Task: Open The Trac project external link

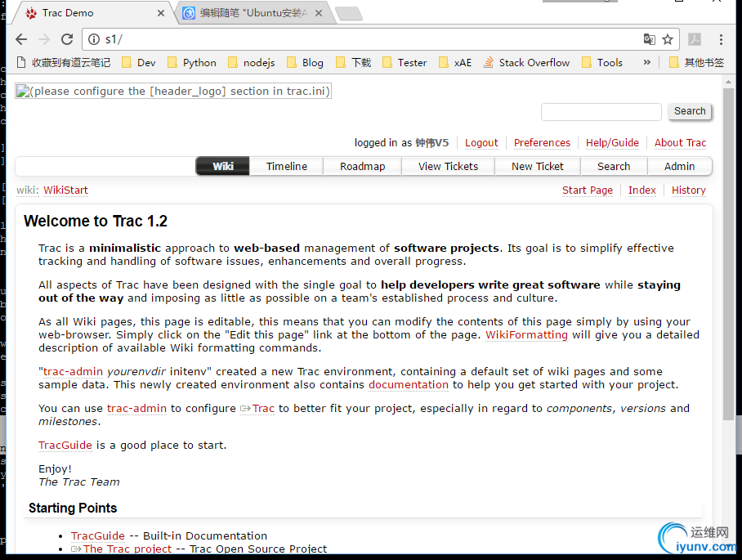Action: pyautogui.click(x=122, y=549)
